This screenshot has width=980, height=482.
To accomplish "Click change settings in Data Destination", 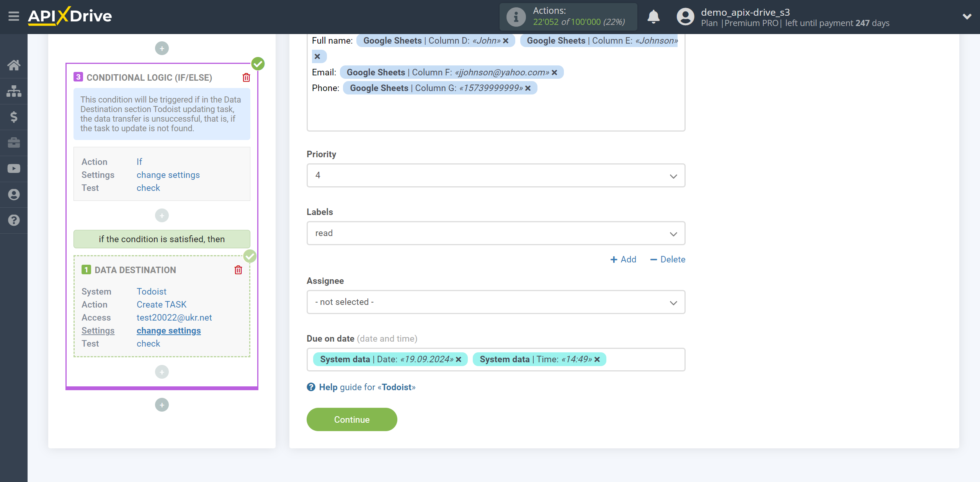I will pos(169,331).
